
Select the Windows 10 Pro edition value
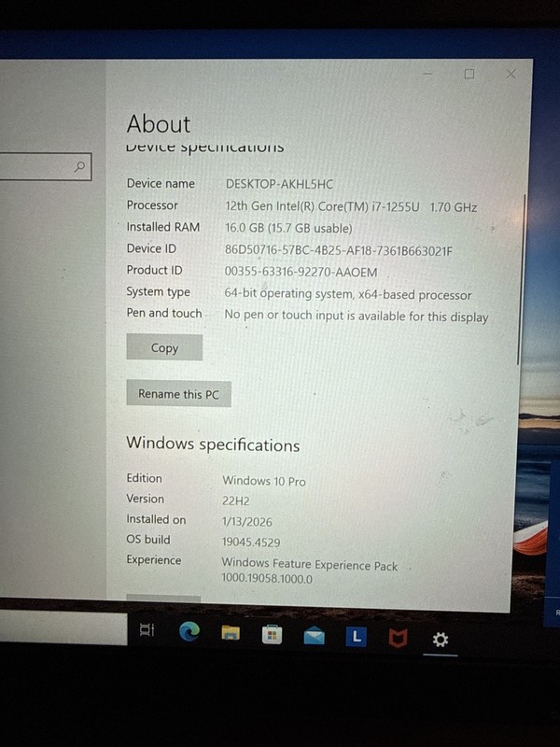click(264, 481)
